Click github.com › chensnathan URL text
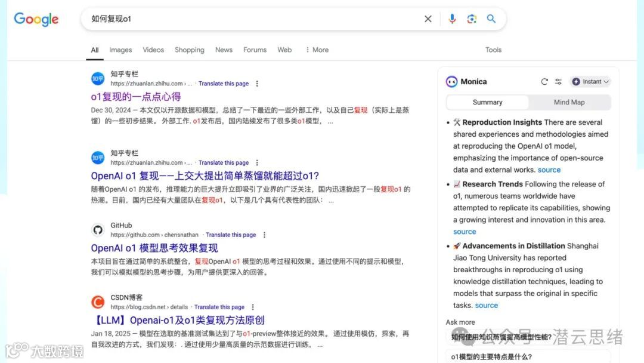 tap(154, 235)
